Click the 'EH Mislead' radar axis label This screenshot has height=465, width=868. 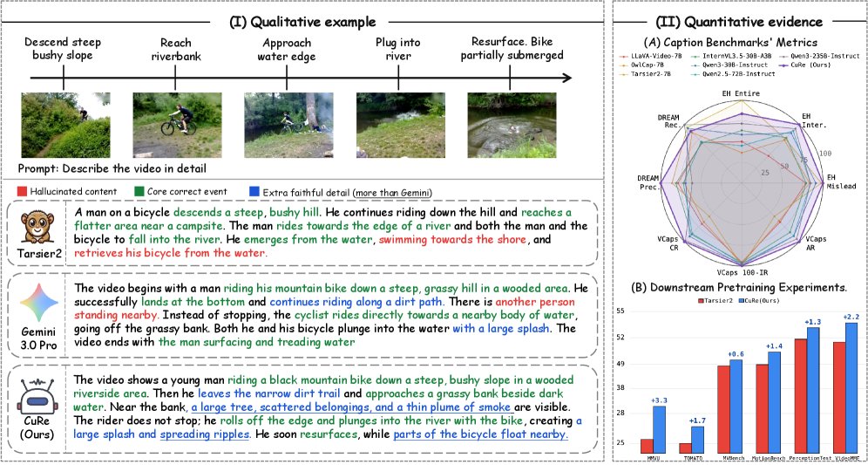click(x=841, y=181)
